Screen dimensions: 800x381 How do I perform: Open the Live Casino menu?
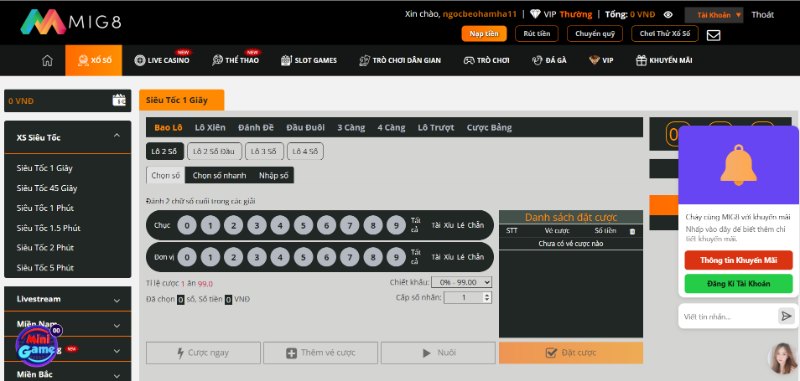(162, 60)
